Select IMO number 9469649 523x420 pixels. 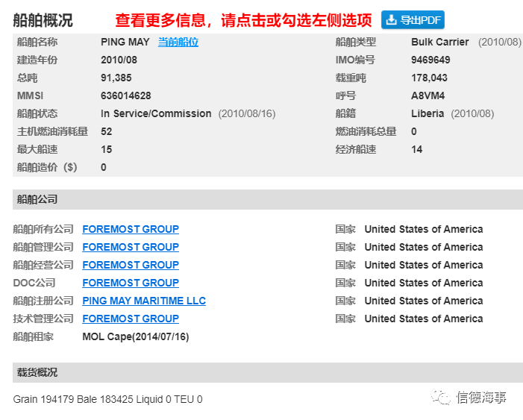pyautogui.click(x=430, y=60)
